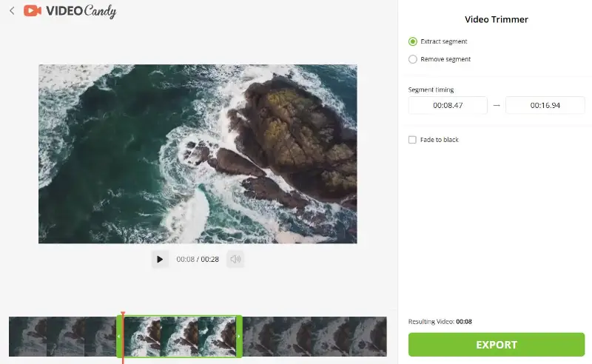This screenshot has width=592, height=364.
Task: Click the Video Candy camera logo
Action: (x=32, y=10)
